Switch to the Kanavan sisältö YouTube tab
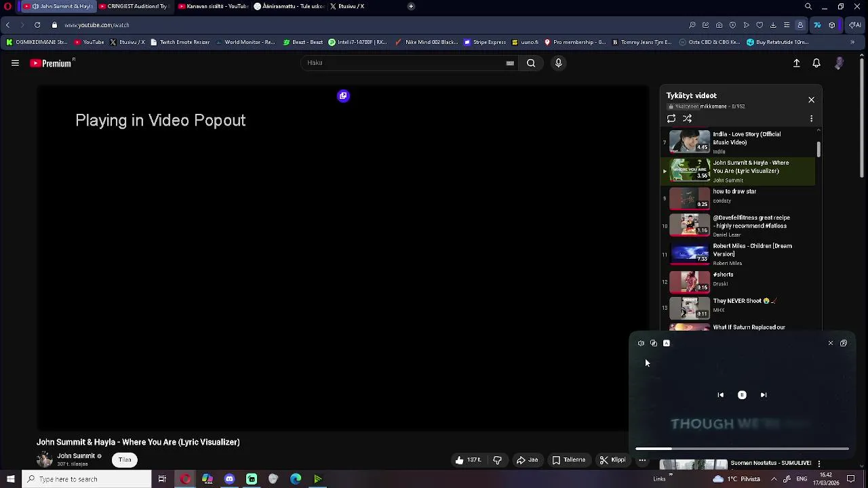 pyautogui.click(x=214, y=6)
